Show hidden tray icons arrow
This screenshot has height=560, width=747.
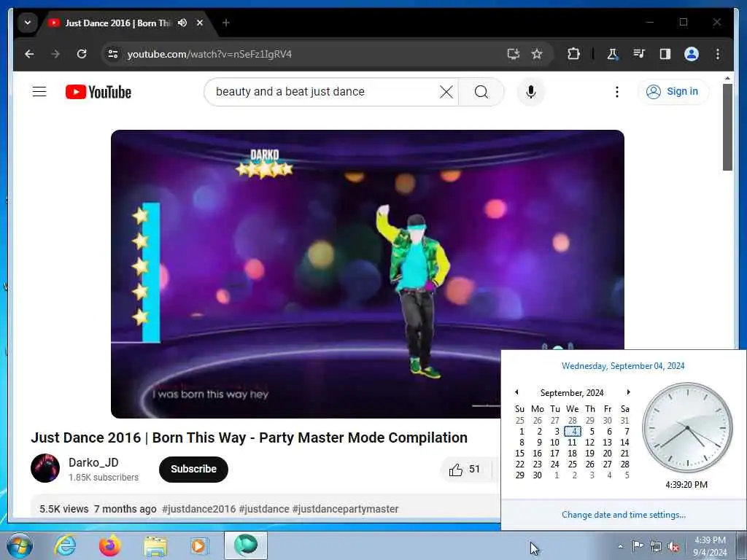tap(620, 546)
